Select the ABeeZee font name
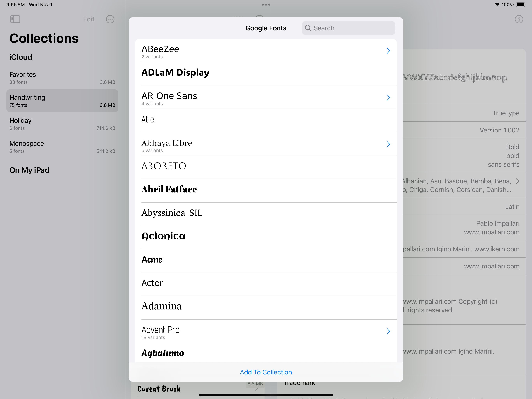Viewport: 532px width, 399px height. tap(160, 49)
